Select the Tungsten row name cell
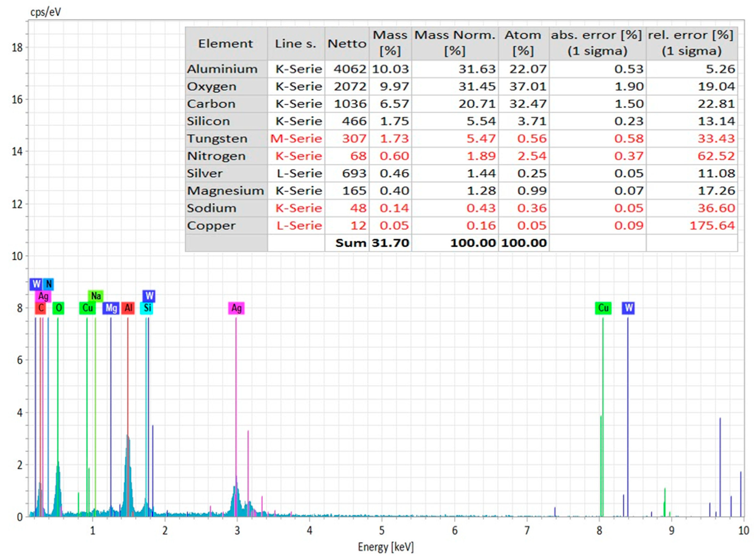Viewport: 754px width, 560px height. click(217, 138)
